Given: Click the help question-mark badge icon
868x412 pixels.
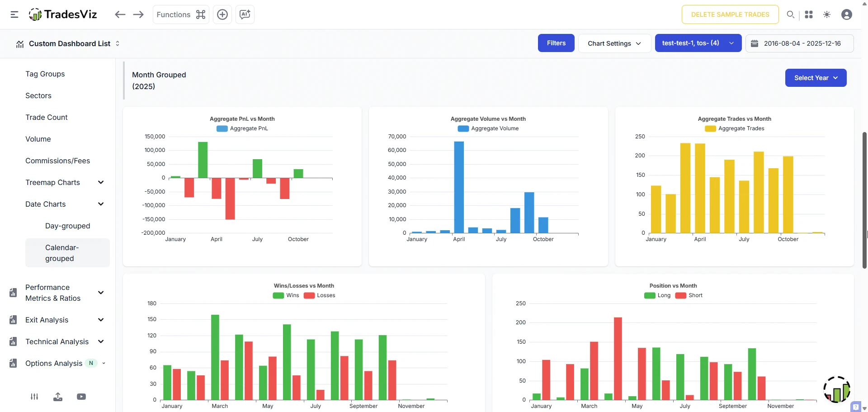Looking at the screenshot, I should point(856,407).
